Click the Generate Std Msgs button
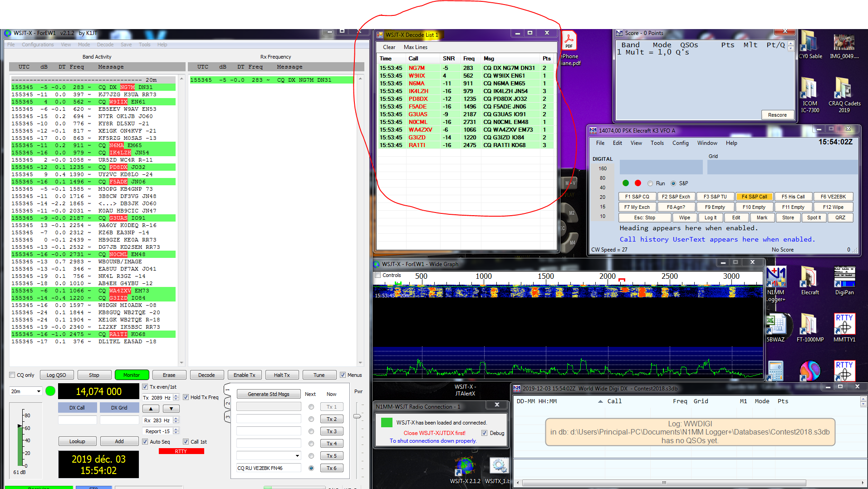This screenshot has height=489, width=868. click(268, 394)
